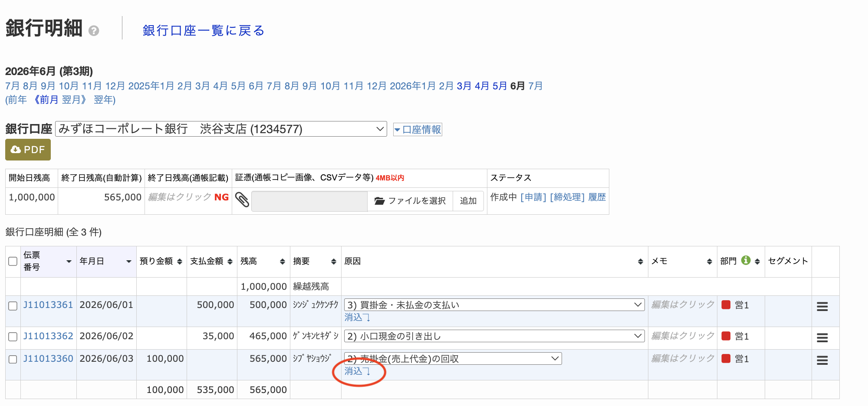
Task: Open the 買掛金・未払金の支払い cause dropdown
Action: click(494, 304)
